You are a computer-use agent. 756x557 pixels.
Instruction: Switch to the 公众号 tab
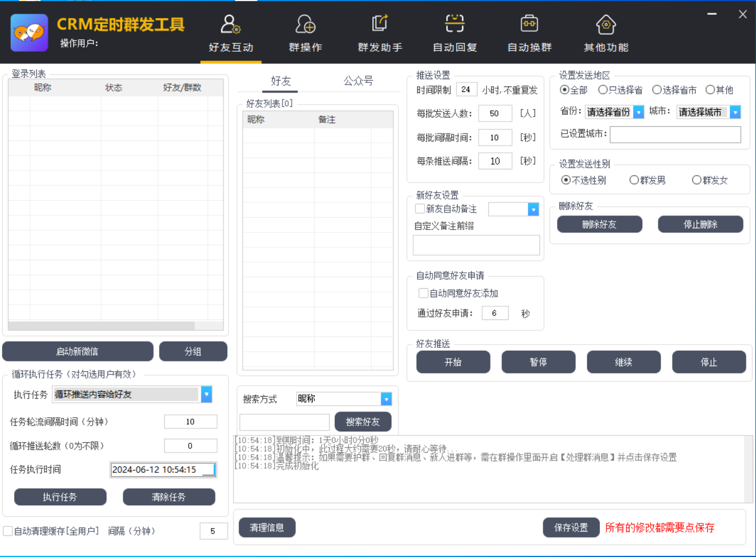[358, 81]
